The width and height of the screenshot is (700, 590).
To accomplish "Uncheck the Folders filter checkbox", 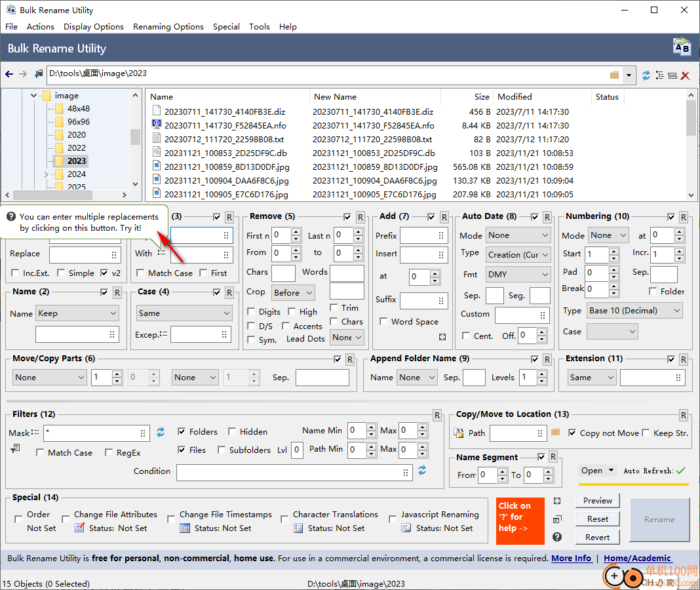I will [x=182, y=431].
